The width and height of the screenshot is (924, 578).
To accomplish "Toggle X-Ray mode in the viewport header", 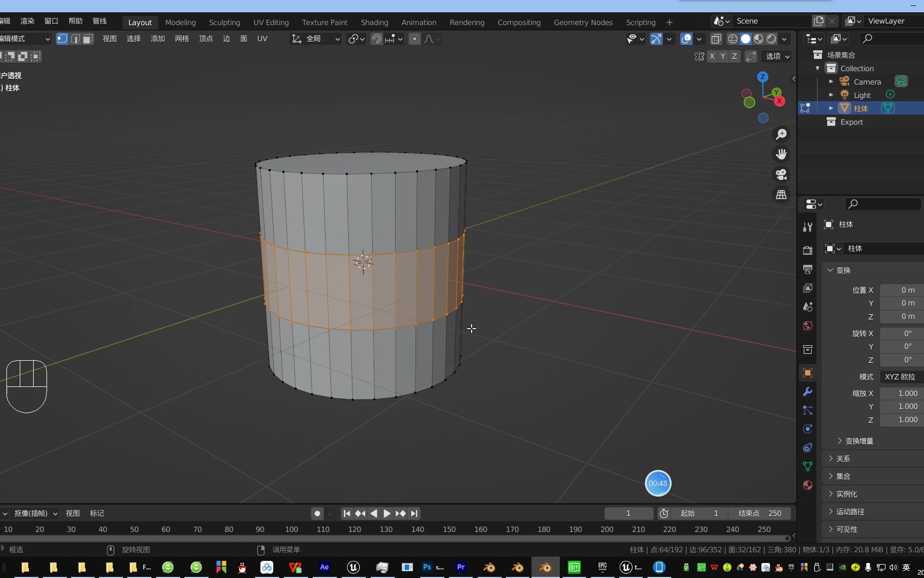I will [x=717, y=39].
